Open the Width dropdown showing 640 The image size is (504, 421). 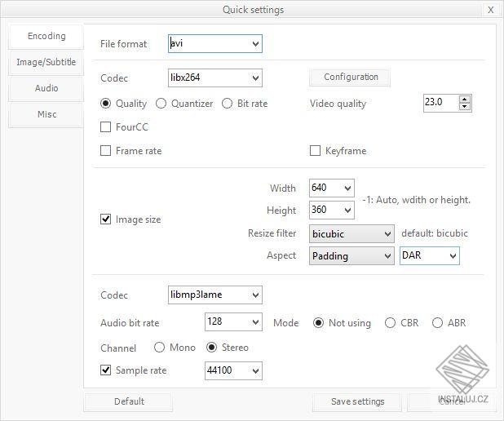(x=332, y=188)
